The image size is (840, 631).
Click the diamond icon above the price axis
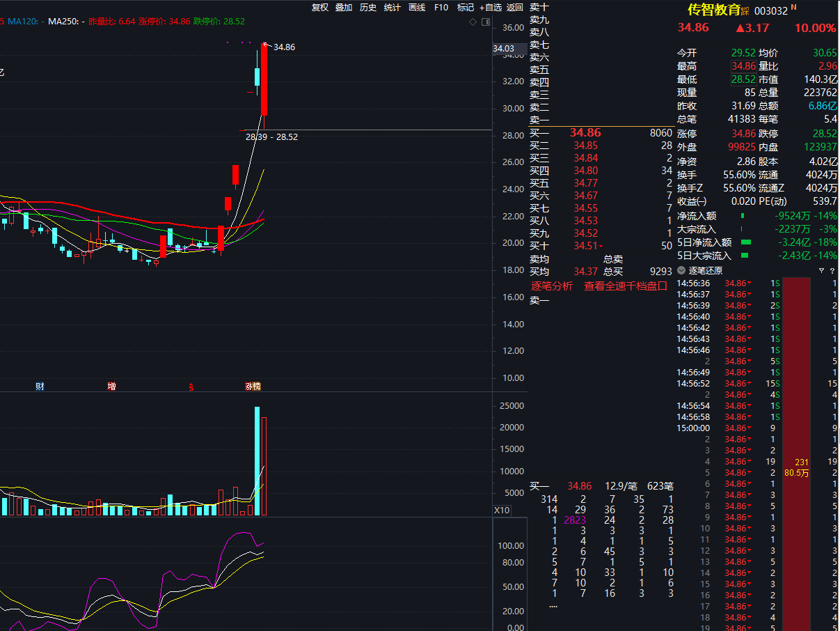point(473,22)
